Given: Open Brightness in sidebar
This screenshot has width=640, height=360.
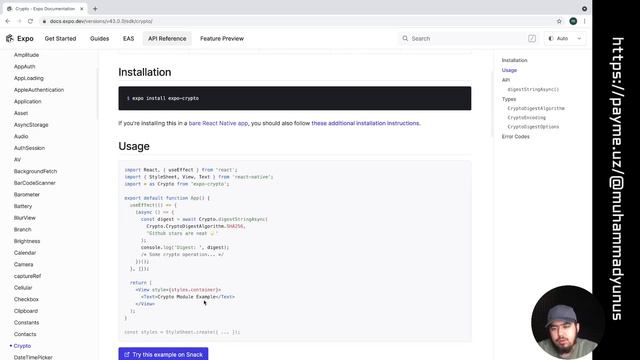Looking at the screenshot, I should point(27,241).
